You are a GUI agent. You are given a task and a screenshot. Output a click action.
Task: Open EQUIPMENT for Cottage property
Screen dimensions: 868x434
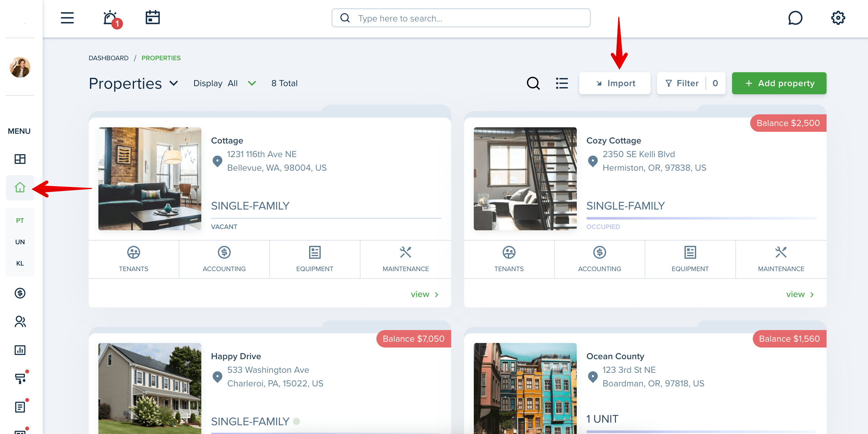click(315, 259)
